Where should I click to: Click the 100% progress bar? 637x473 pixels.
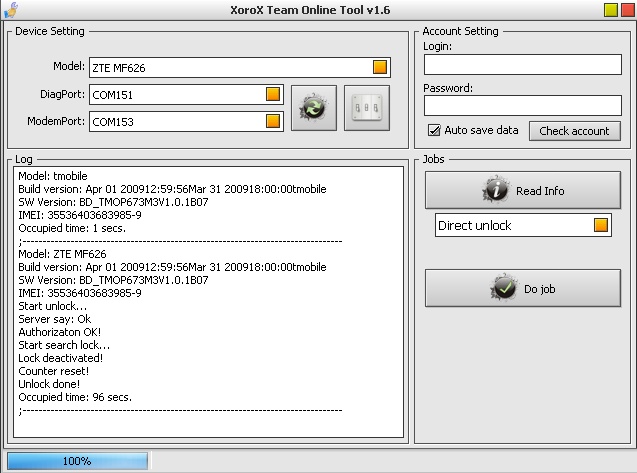tap(77, 461)
